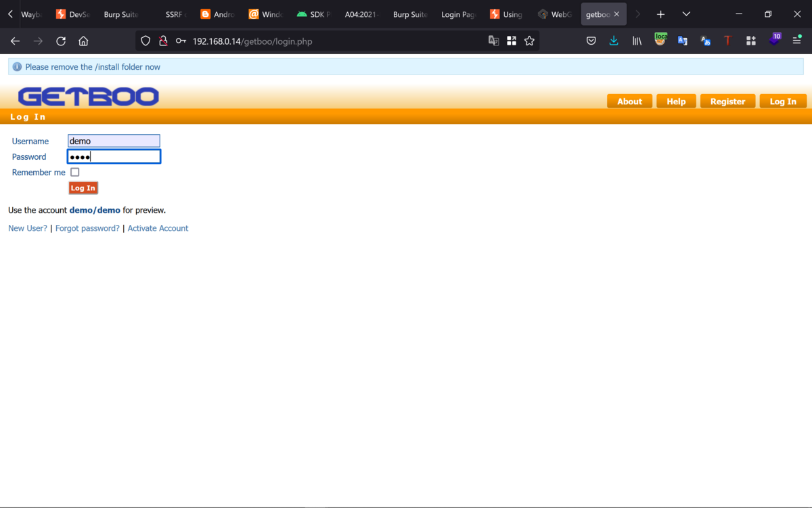This screenshot has height=508, width=812.
Task: Click the QR grid icon in address bar
Action: (512, 41)
